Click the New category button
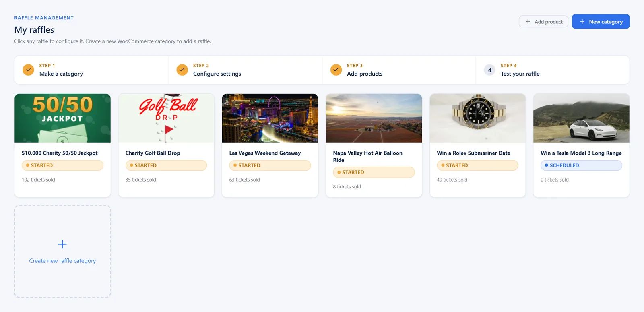This screenshot has width=644, height=312. pos(601,22)
